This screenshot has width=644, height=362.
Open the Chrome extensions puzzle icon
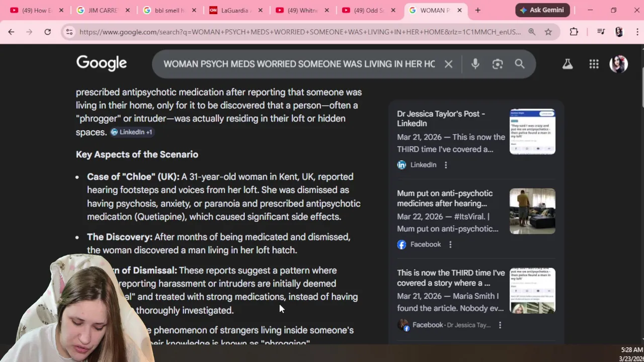(574, 32)
